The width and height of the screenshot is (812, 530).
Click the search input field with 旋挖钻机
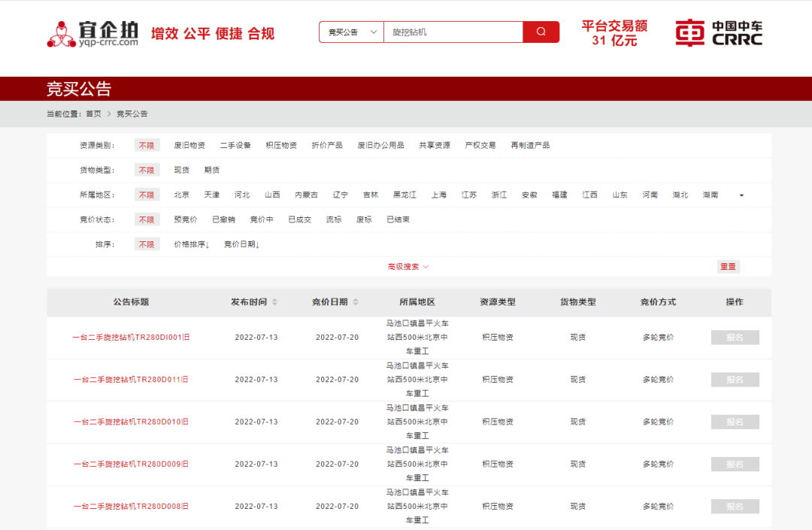[453, 32]
